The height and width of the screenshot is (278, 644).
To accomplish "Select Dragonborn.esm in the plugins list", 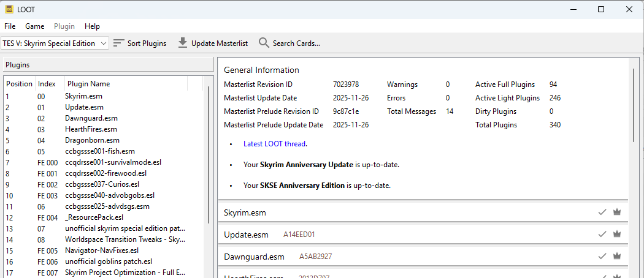I will [x=92, y=140].
